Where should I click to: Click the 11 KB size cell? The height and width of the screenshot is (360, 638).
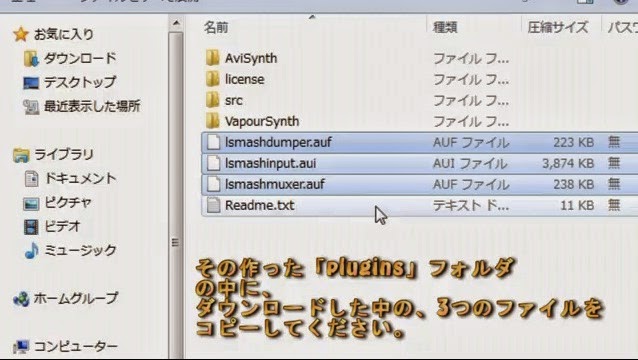(577, 205)
